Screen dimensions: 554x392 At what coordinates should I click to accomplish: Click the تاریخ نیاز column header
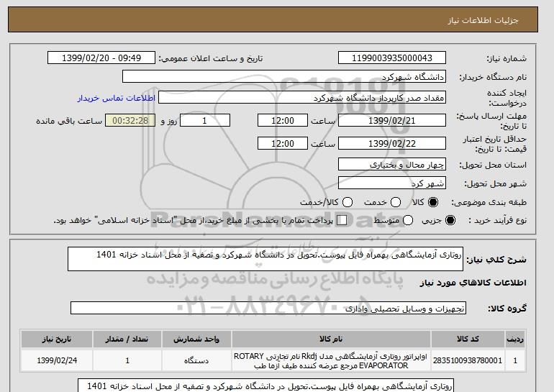click(x=57, y=339)
